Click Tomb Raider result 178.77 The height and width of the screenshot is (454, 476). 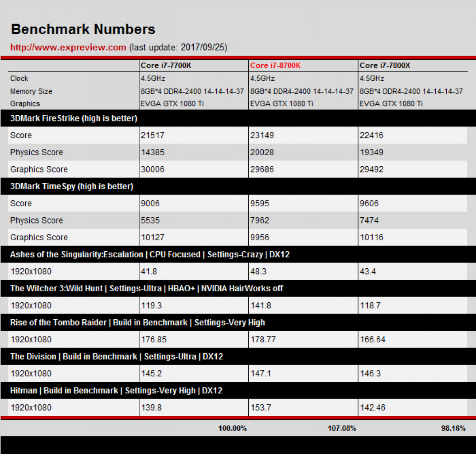(x=263, y=339)
